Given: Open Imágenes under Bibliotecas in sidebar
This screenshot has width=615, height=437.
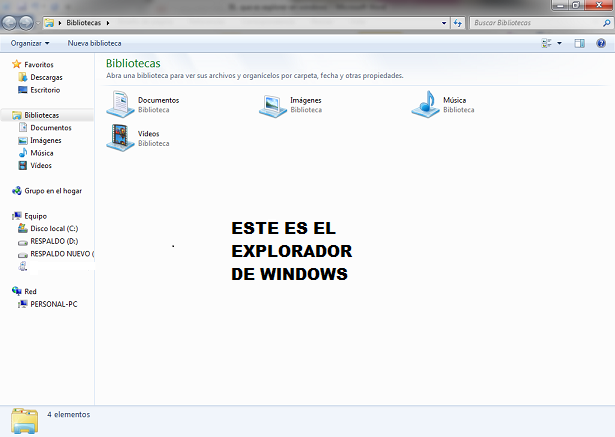Looking at the screenshot, I should [x=45, y=140].
